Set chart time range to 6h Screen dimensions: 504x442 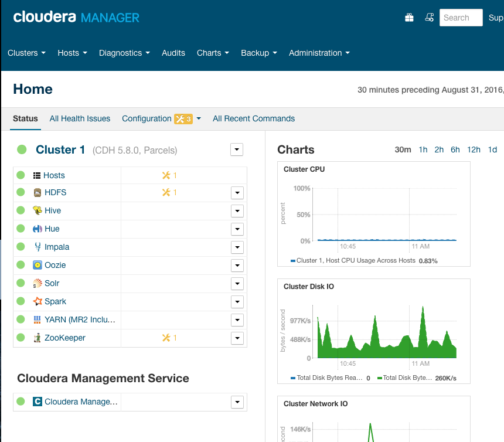click(455, 150)
